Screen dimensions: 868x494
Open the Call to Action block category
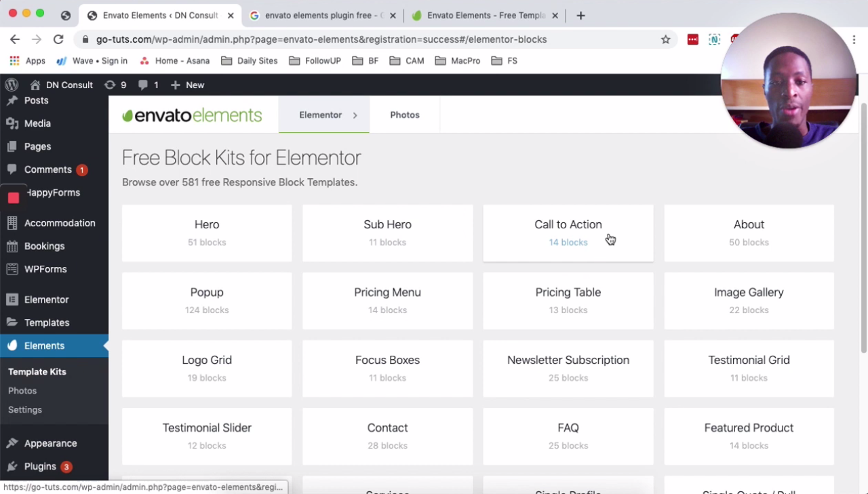[568, 233]
